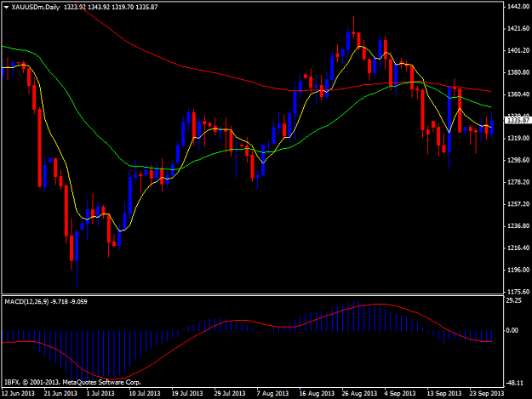Click the 29 Jul 2013 date label
The width and height of the screenshot is (532, 399).
click(229, 393)
